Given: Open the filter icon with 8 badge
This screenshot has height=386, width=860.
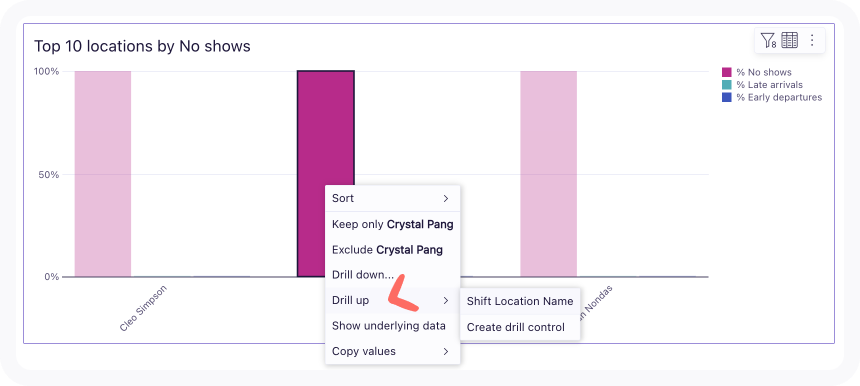Looking at the screenshot, I should click(x=768, y=40).
